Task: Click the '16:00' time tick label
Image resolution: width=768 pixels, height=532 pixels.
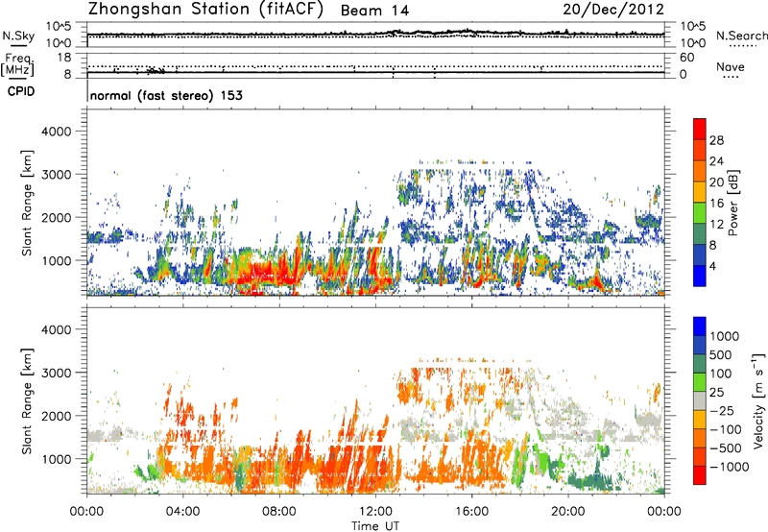Action: coord(471,512)
